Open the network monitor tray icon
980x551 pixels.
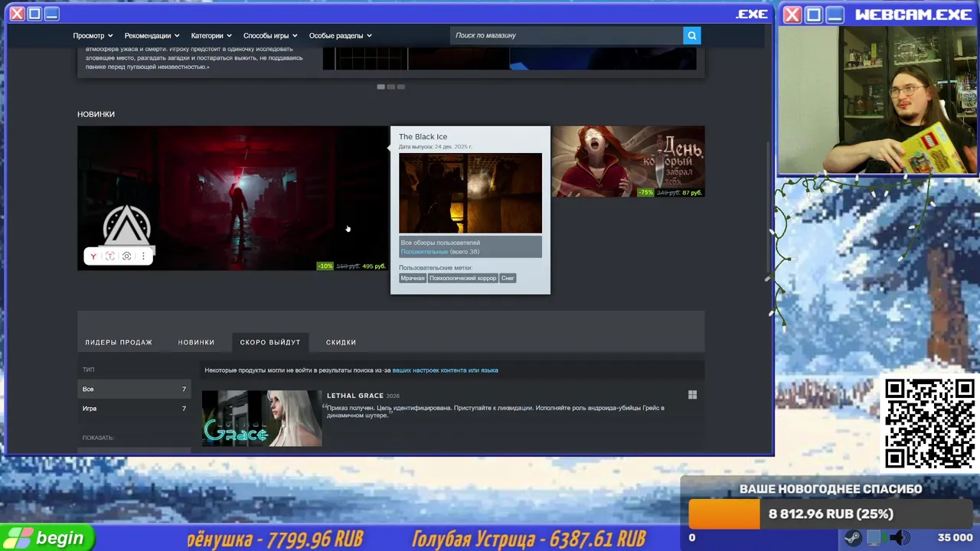[x=876, y=538]
